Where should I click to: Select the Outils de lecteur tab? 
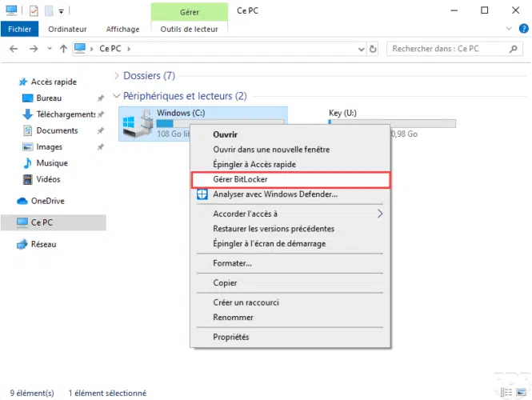tap(189, 29)
